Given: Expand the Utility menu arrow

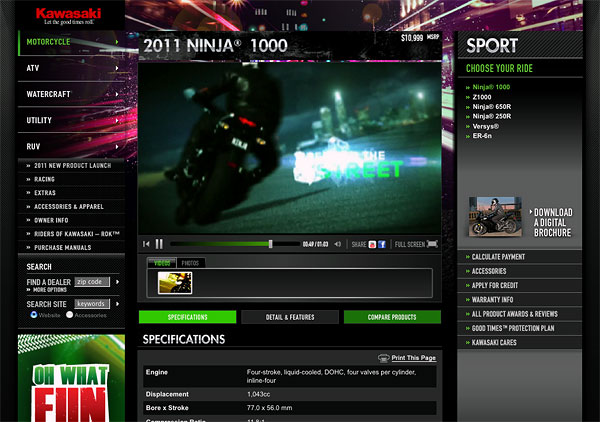Looking at the screenshot, I should [x=117, y=120].
